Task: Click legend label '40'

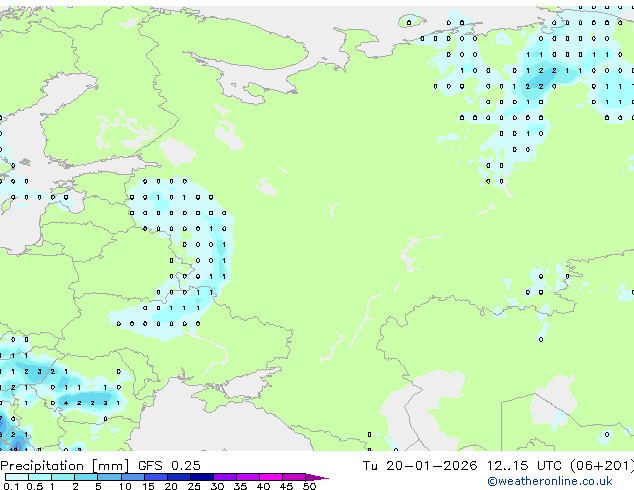Action: 263,486
